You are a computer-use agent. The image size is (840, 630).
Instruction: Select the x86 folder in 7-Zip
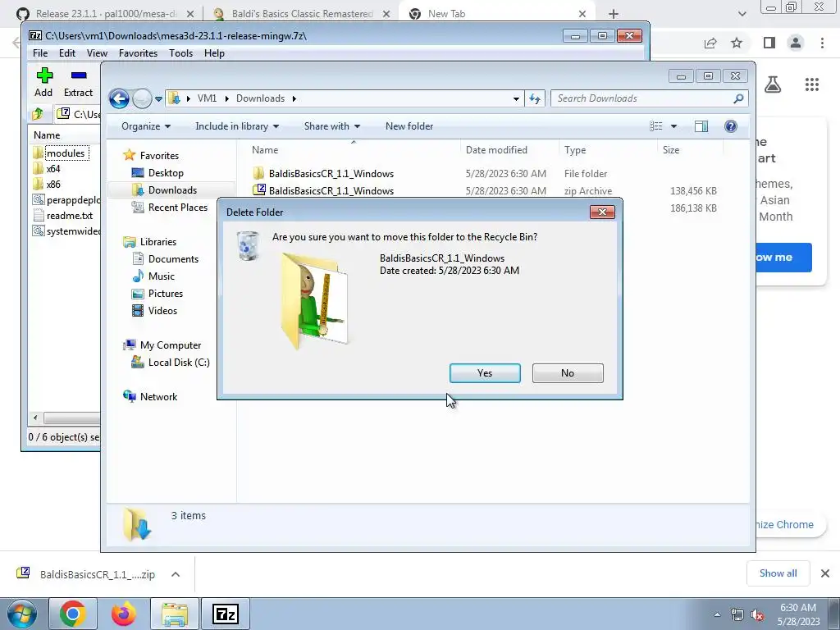53,185
